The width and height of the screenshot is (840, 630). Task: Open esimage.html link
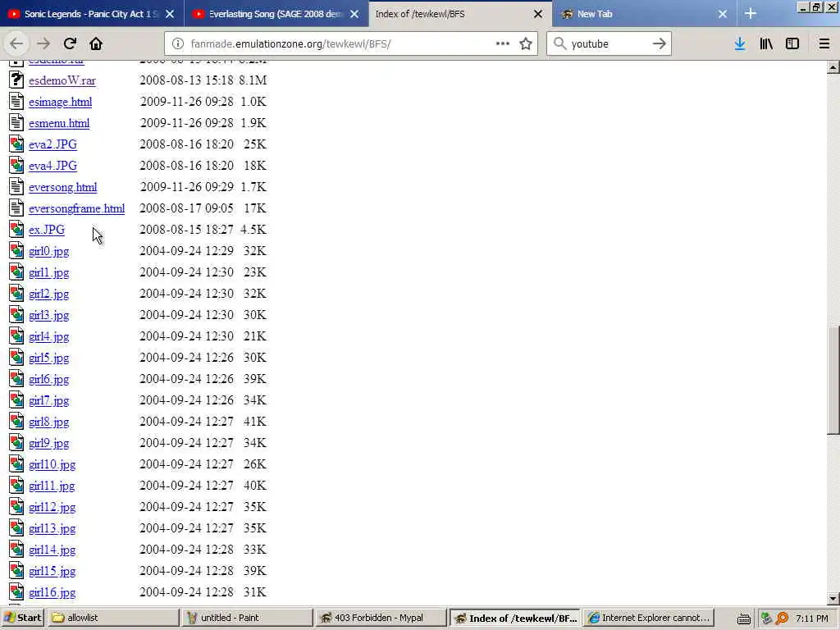pyautogui.click(x=61, y=102)
